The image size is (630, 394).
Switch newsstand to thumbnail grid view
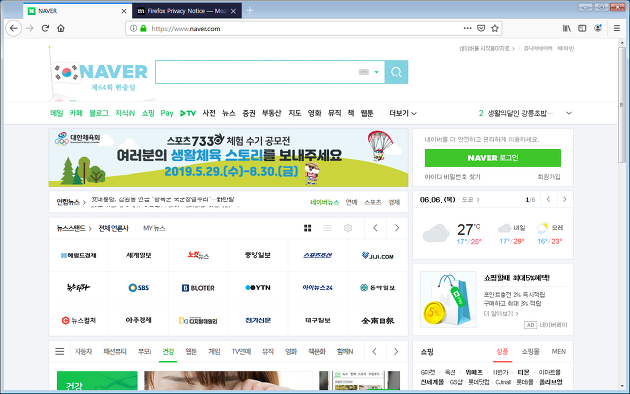pyautogui.click(x=308, y=228)
